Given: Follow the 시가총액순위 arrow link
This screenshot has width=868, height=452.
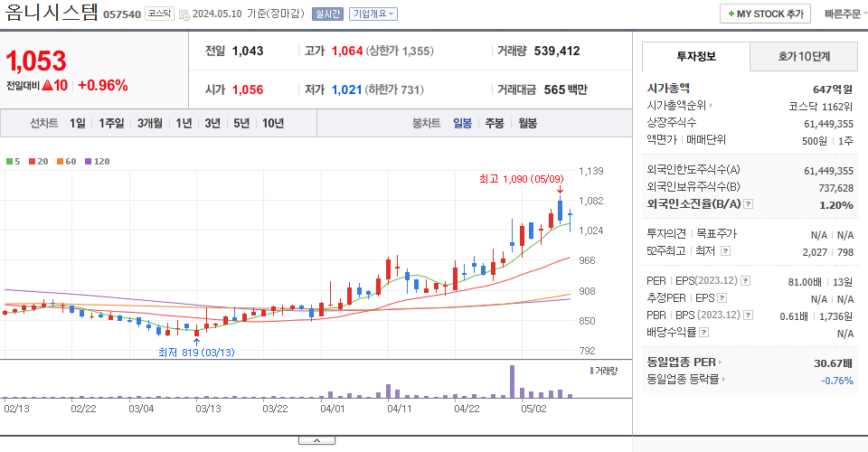Looking at the screenshot, I should click(680, 105).
